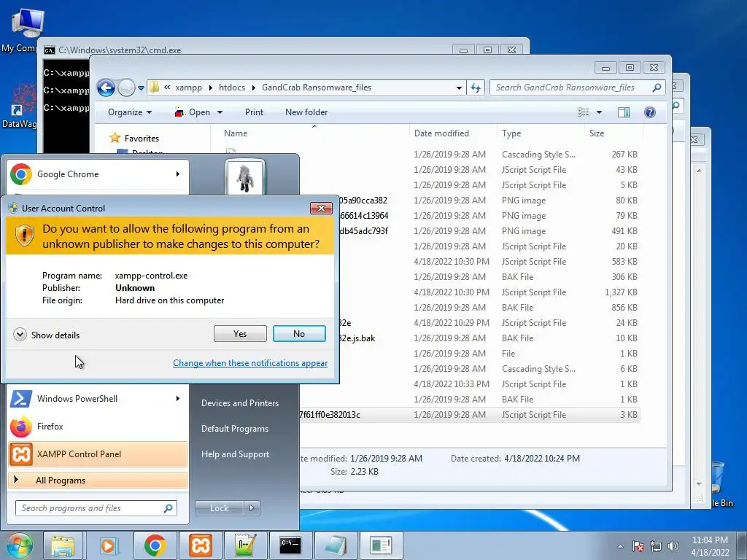Screen dimensions: 747x560
Task: Select the 1,327 KB JScript file row
Action: (431, 292)
